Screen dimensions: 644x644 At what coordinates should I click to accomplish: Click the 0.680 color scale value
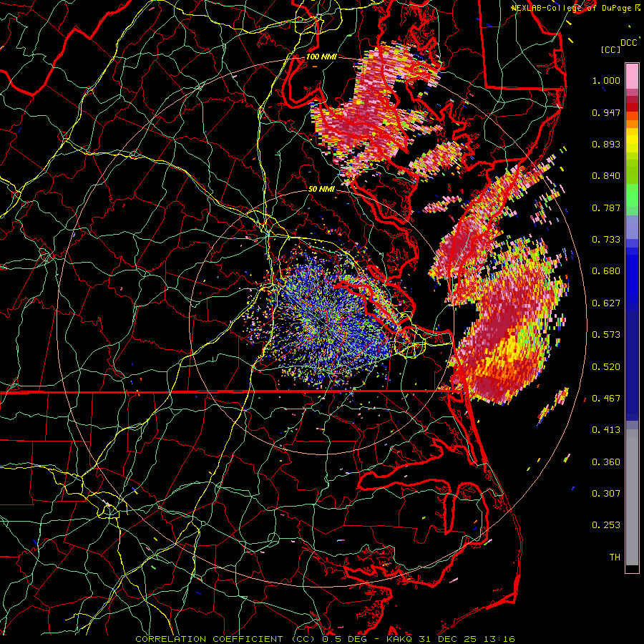[x=606, y=271]
